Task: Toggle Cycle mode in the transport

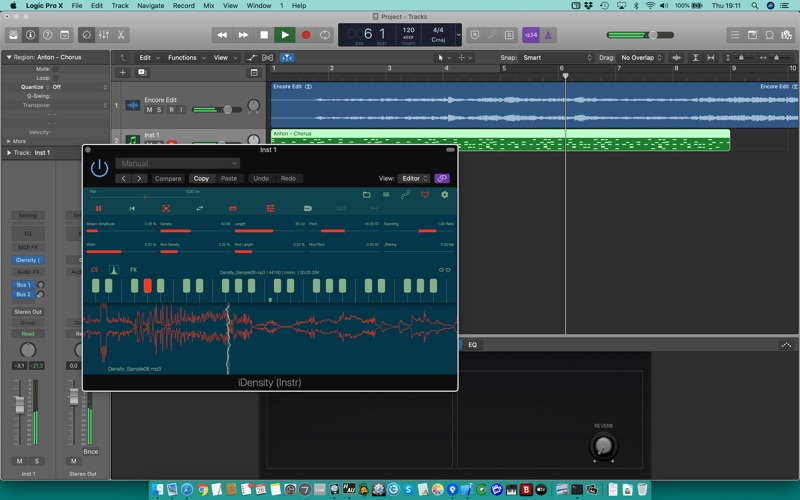Action: tap(324, 35)
